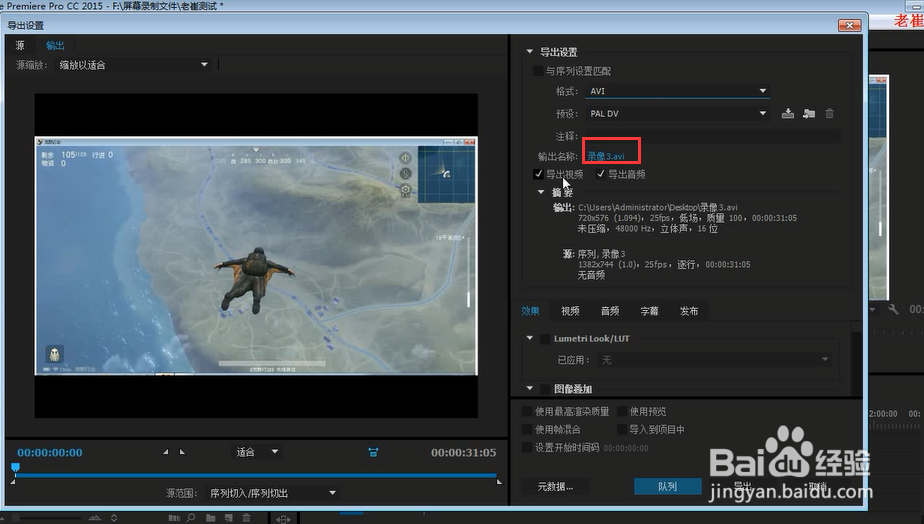This screenshot has height=524, width=924.
Task: Click the 元数据... button
Action: 555,486
